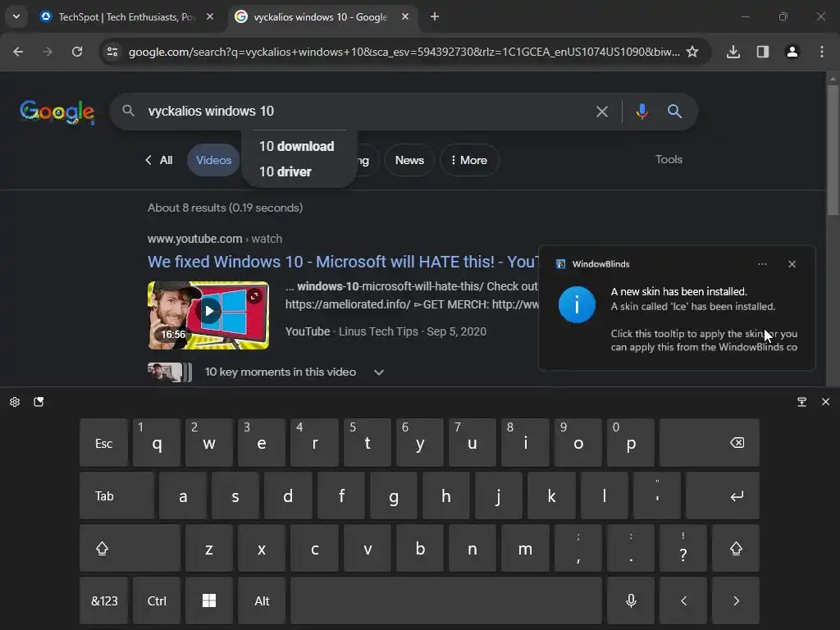Open the Chrome profile menu
The width and height of the screenshot is (840, 630).
792,52
